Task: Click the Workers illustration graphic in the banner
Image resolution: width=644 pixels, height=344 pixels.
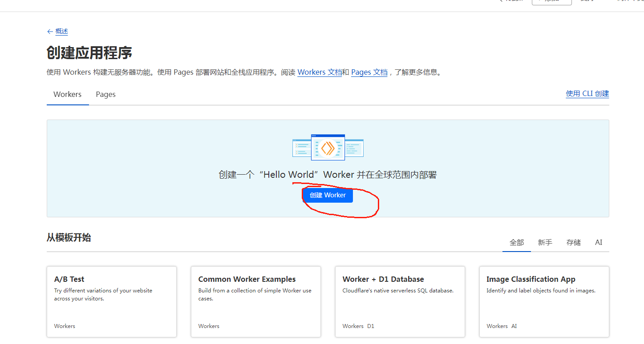Action: pos(328,148)
